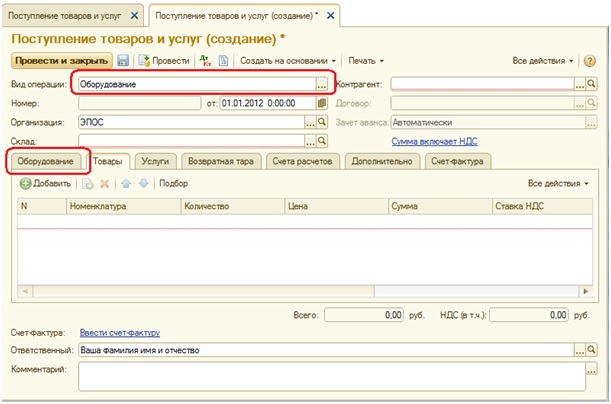Image resolution: width=611 pixels, height=404 pixels.
Task: Open the Счета расчетов tab
Action: pos(303,161)
